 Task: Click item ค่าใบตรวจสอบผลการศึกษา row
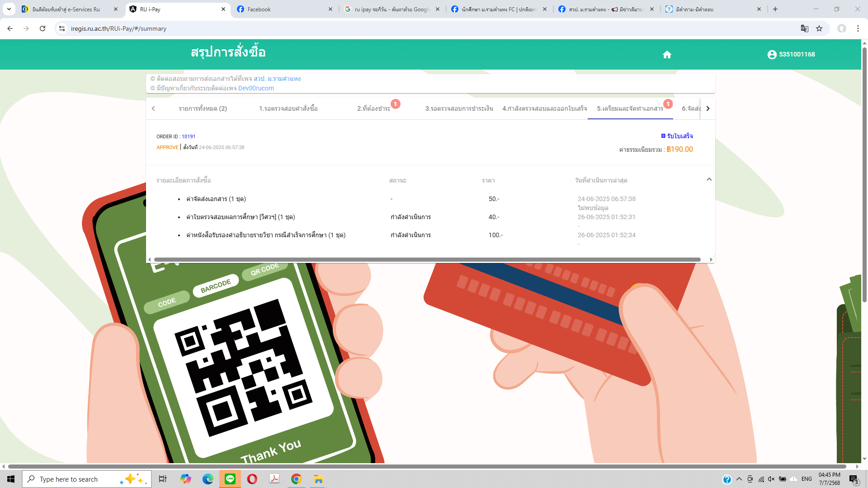(241, 217)
